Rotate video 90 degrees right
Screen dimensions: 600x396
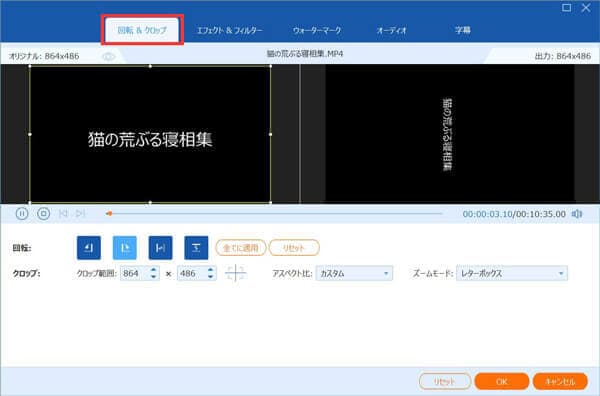pos(125,248)
